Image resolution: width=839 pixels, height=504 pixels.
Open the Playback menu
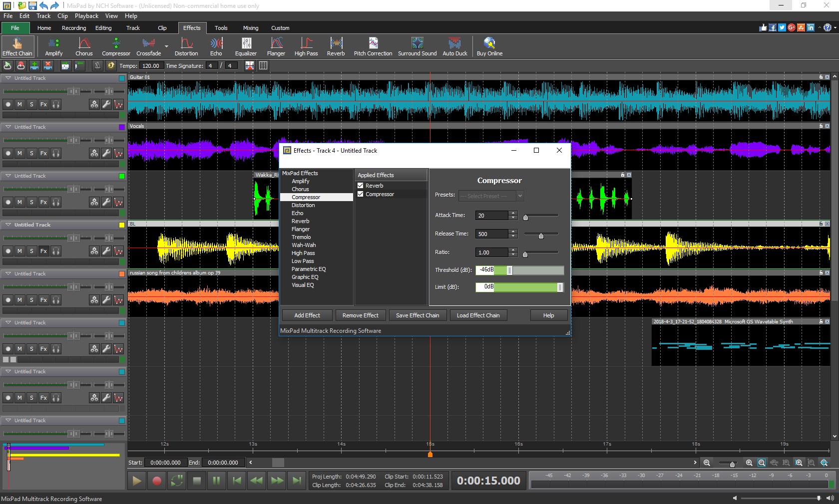pos(86,15)
